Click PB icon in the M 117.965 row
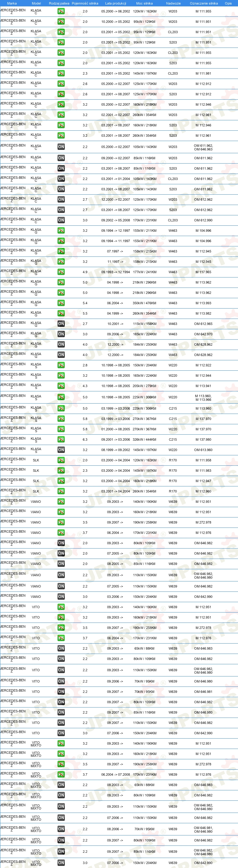 [x=61, y=272]
